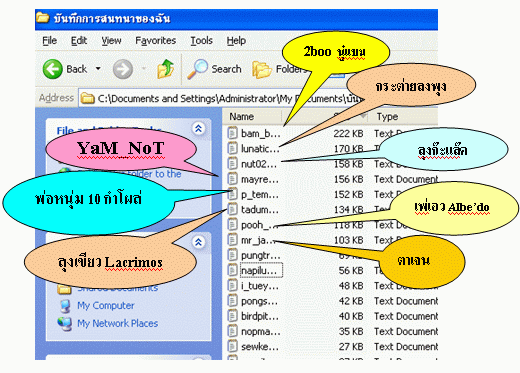
Task: Go up one folder level icon
Action: [166, 69]
